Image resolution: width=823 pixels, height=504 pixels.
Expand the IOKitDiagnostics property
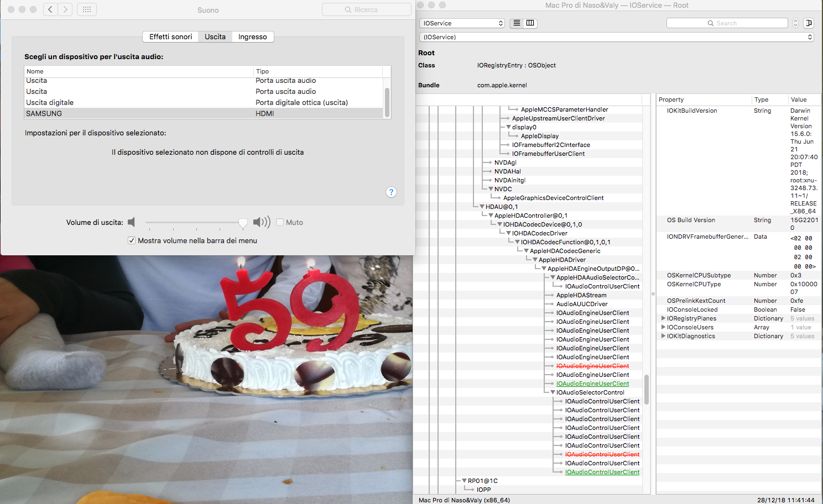coord(663,336)
